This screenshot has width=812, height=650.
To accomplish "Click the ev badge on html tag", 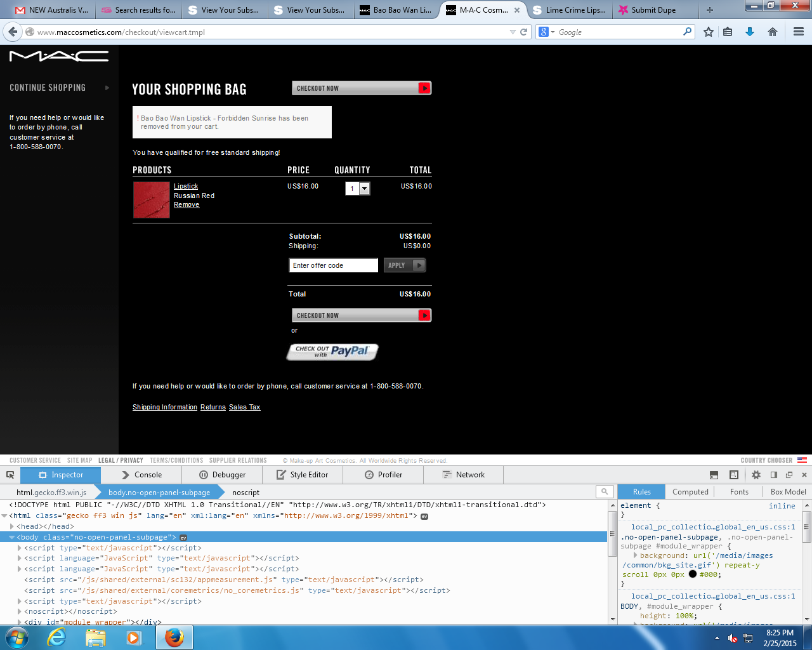I will tap(424, 516).
